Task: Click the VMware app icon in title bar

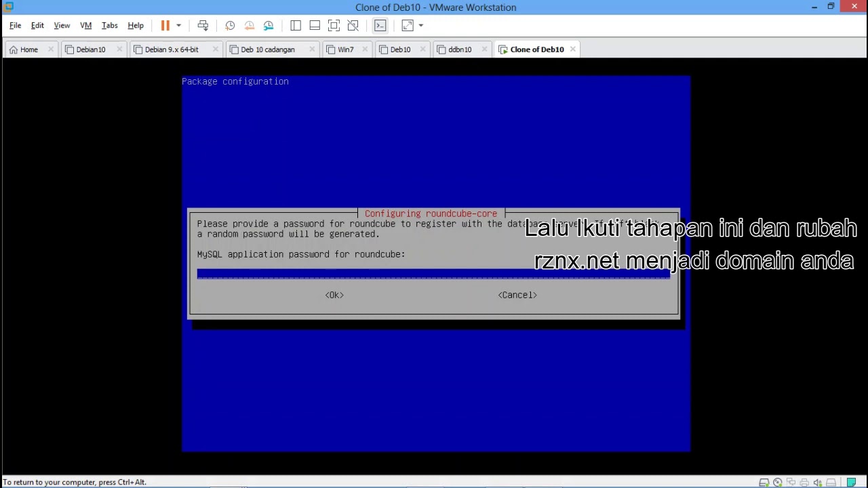Action: click(9, 7)
